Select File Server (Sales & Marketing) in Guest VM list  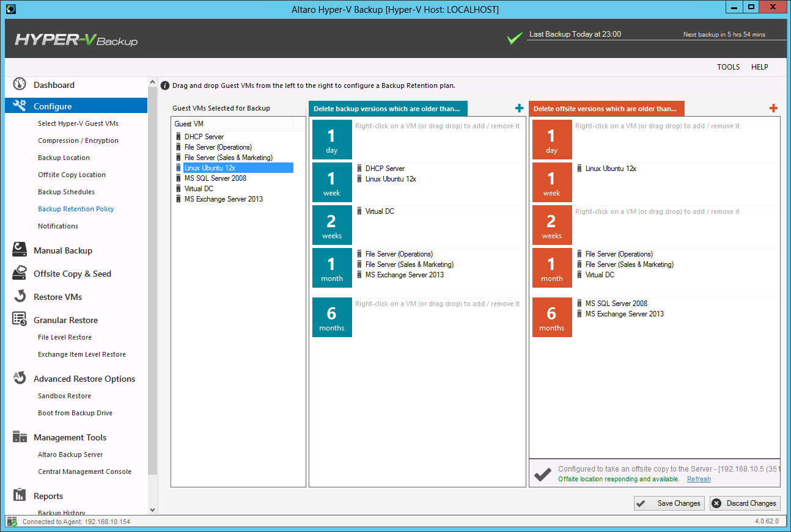coord(228,158)
